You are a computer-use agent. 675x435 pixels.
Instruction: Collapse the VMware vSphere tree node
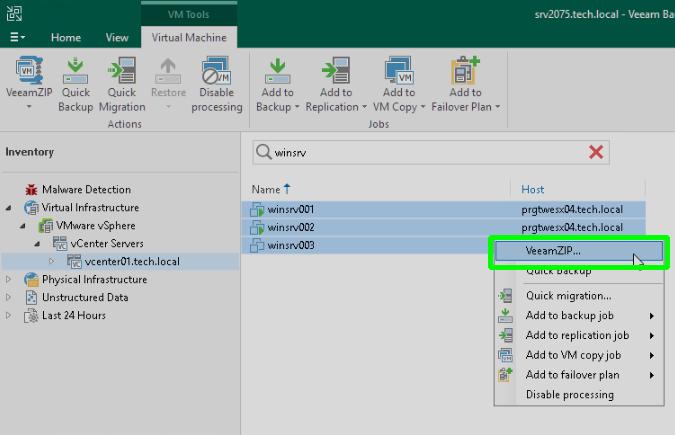(x=23, y=226)
